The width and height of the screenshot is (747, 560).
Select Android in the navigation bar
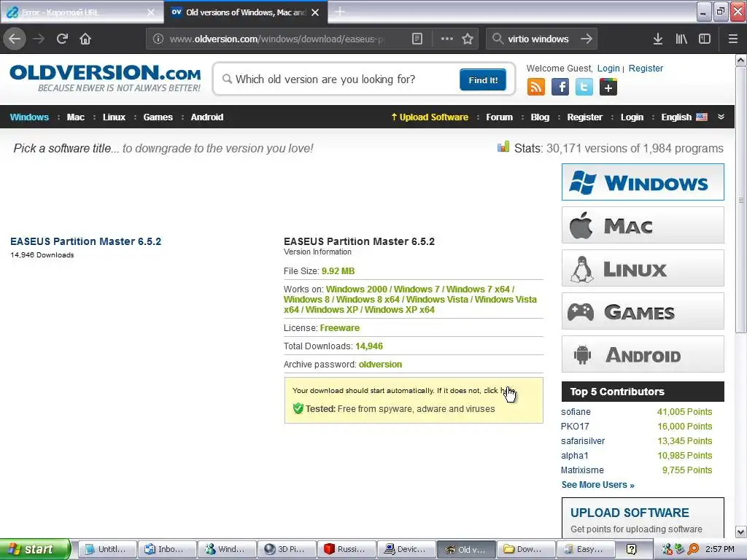click(206, 117)
